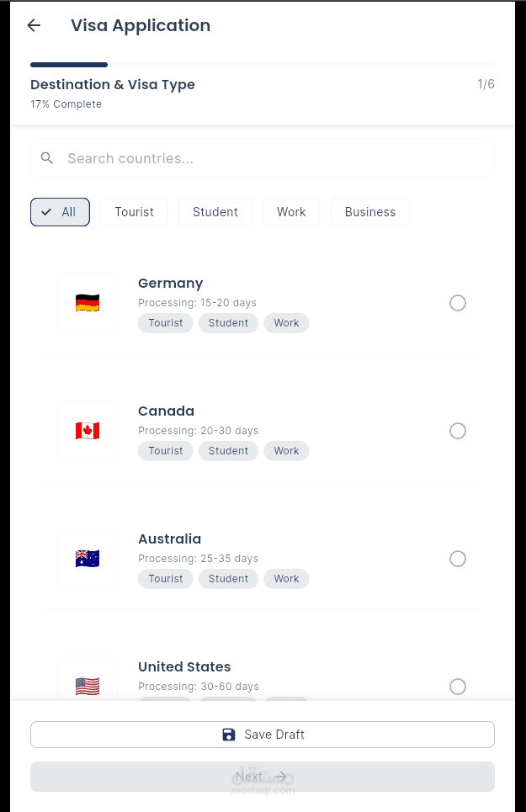
Task: Click the Save Draft button
Action: click(263, 735)
